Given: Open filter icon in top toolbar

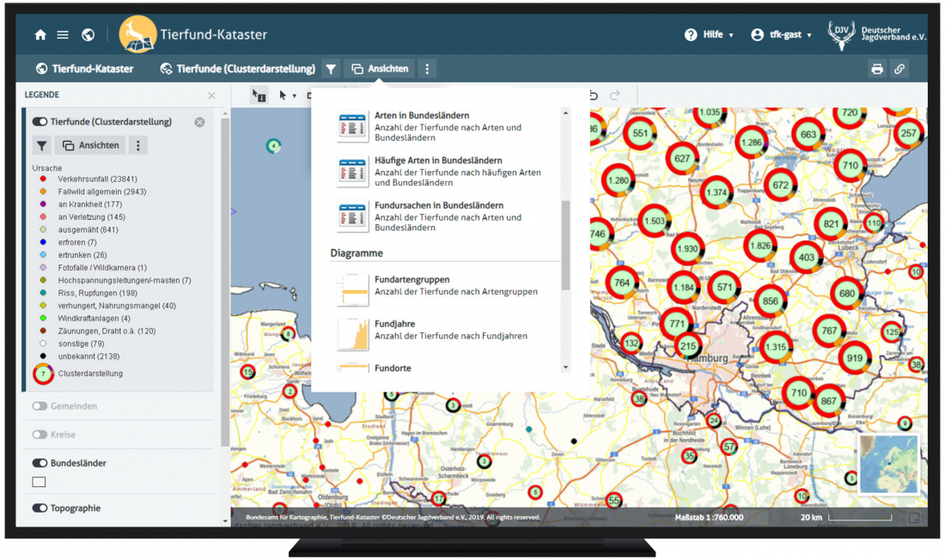Looking at the screenshot, I should (x=331, y=69).
